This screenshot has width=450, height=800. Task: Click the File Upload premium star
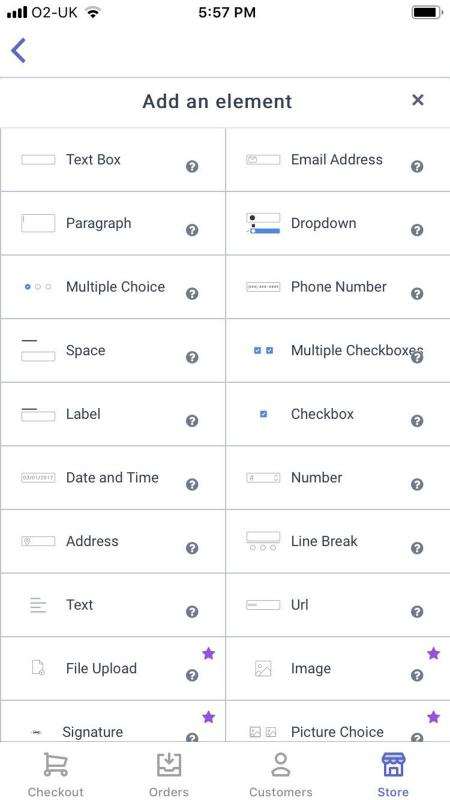[x=208, y=653]
